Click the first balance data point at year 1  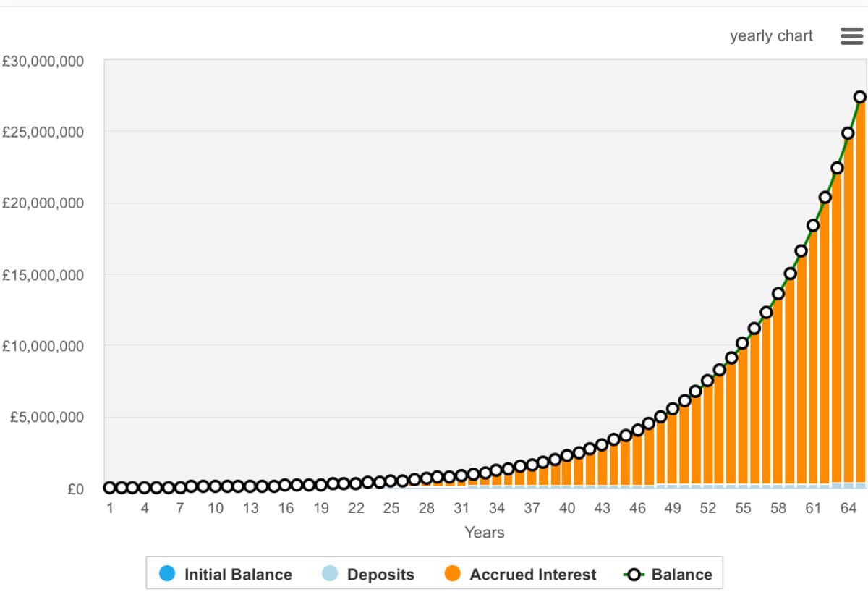point(110,488)
